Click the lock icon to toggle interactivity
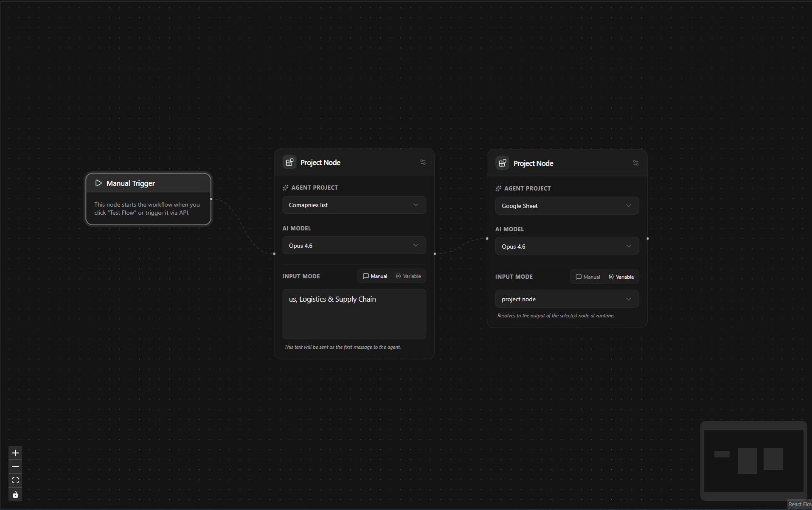This screenshot has height=510, width=812. click(15, 494)
